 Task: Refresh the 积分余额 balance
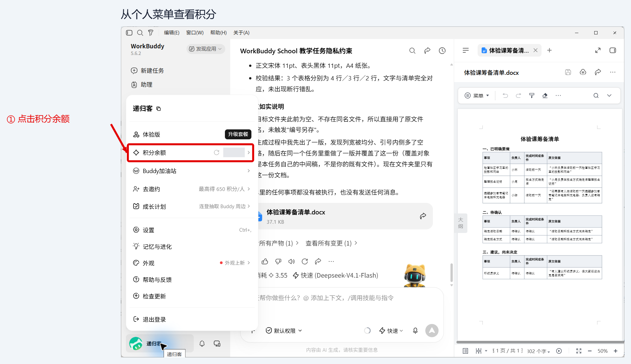tap(217, 153)
